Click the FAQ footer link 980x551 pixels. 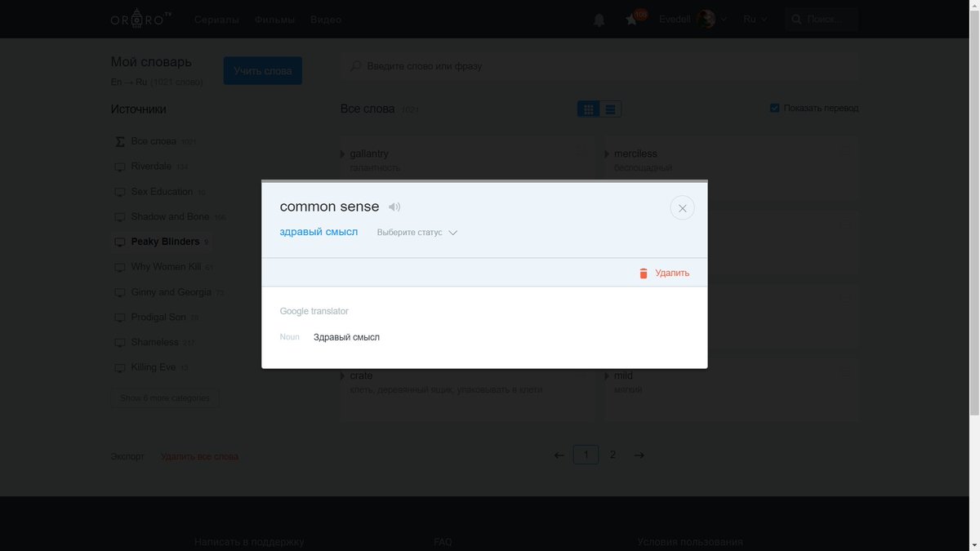443,542
